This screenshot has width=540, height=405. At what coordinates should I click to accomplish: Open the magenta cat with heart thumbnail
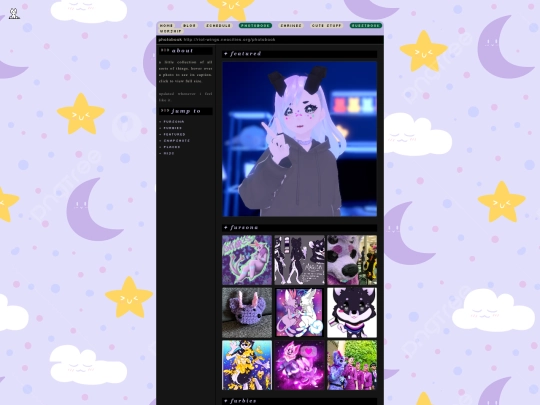point(299,365)
